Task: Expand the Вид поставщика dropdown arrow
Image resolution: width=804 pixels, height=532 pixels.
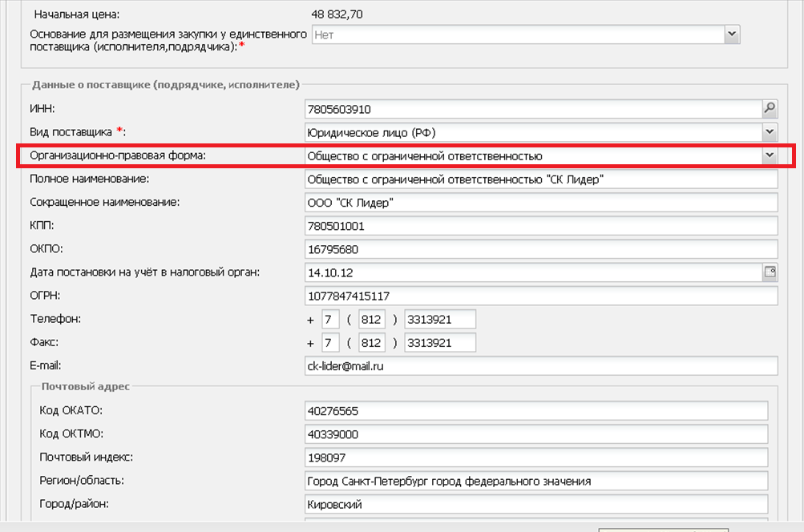Action: [x=770, y=132]
